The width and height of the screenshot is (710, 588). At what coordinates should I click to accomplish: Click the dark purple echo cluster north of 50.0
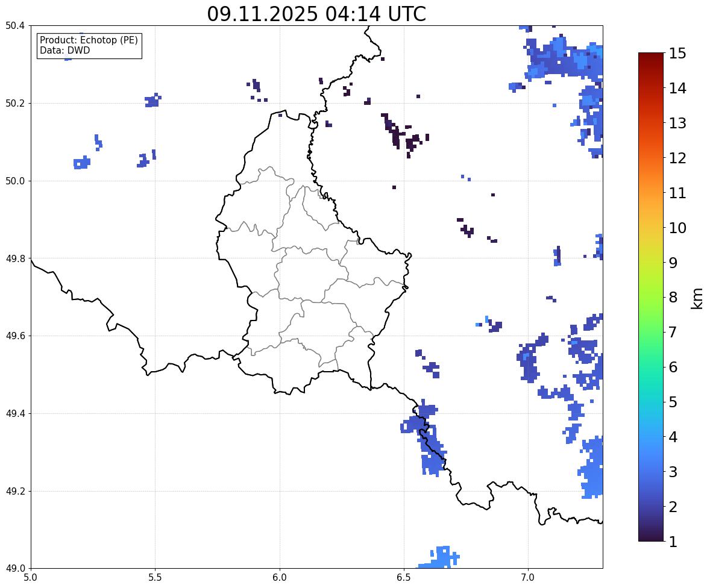[404, 134]
